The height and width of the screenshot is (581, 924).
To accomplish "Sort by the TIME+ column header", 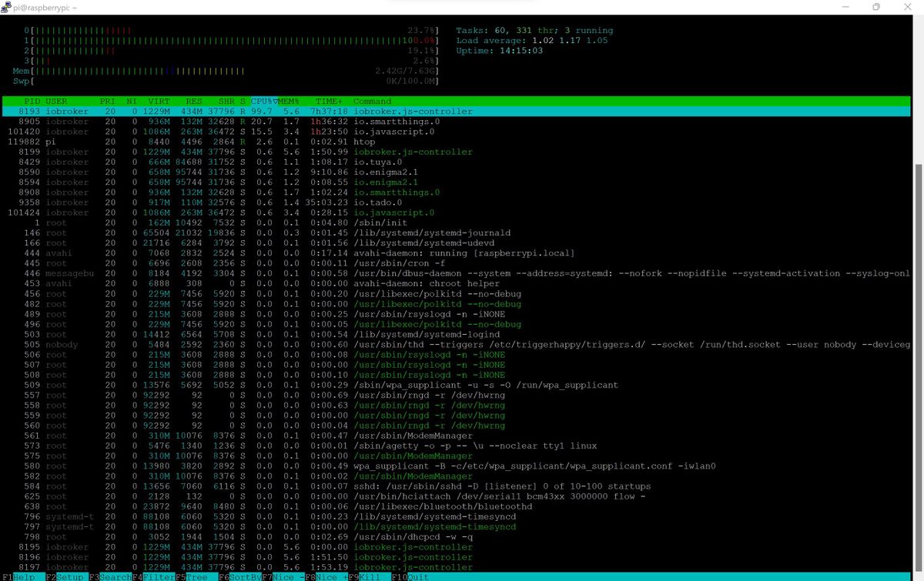I will [x=329, y=102].
